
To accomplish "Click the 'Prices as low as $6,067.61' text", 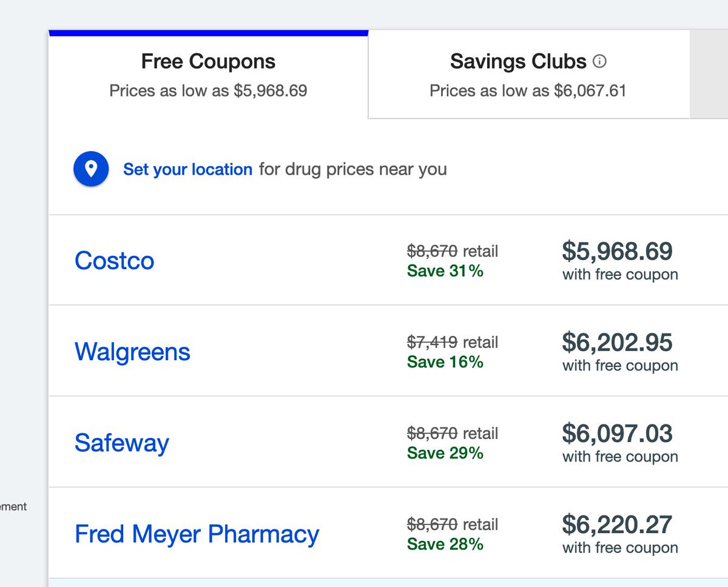I will coord(528,91).
